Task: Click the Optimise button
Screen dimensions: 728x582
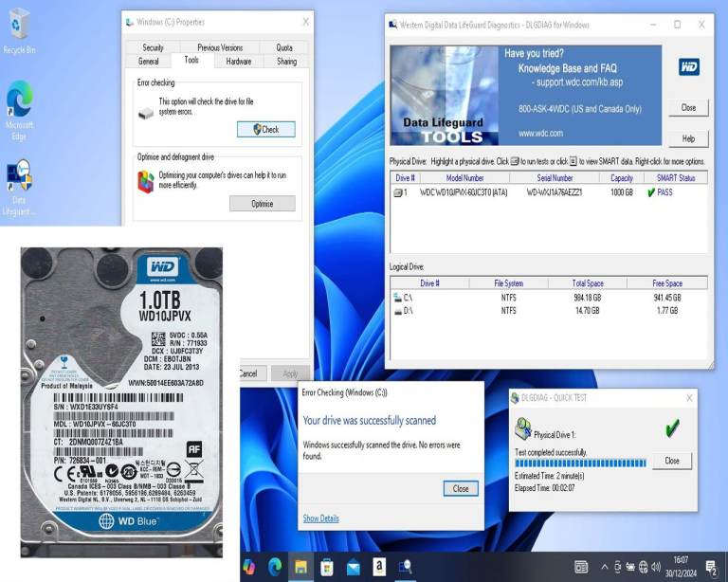Action: 262,204
